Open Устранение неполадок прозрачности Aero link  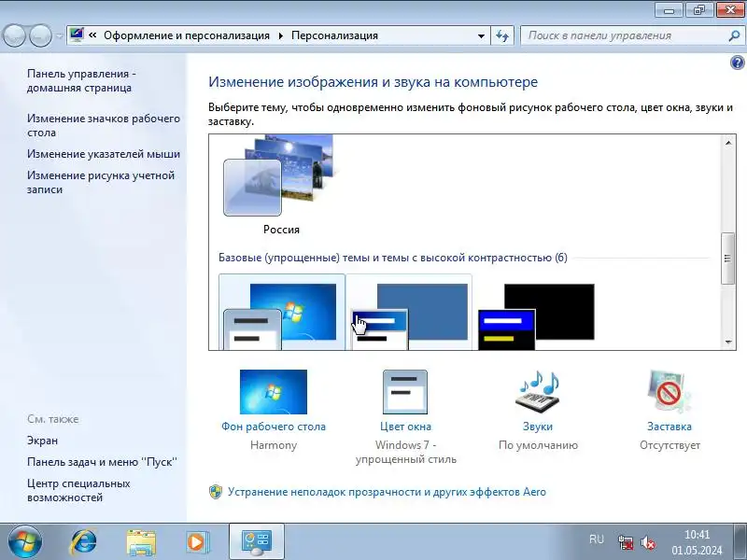(387, 492)
